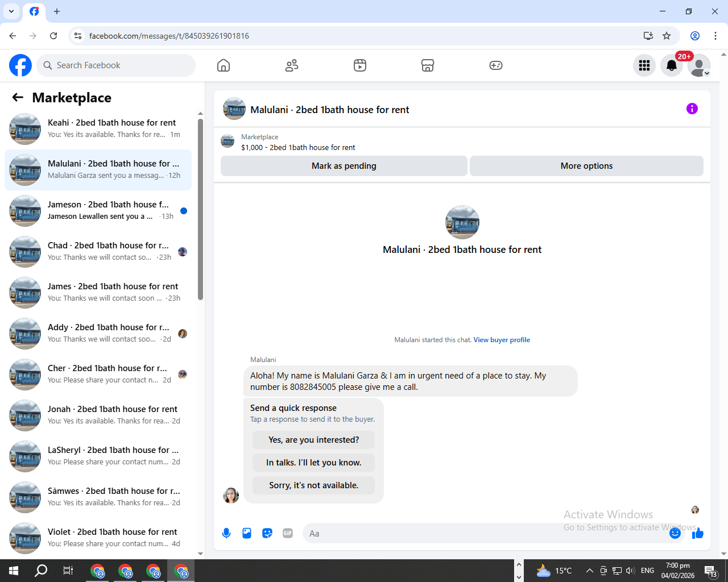The image size is (728, 582).
Task: Send quick response 'Sorry, it's not available.'
Action: tap(314, 485)
